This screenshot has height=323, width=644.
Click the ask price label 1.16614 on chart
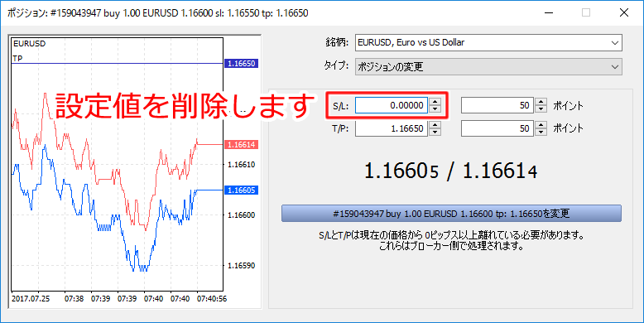pyautogui.click(x=242, y=145)
